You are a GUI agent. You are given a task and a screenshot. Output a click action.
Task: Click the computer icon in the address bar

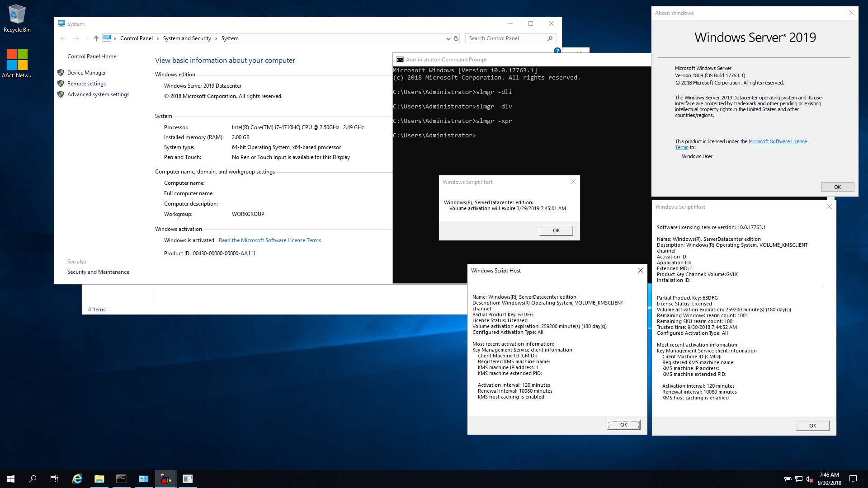[x=107, y=38]
